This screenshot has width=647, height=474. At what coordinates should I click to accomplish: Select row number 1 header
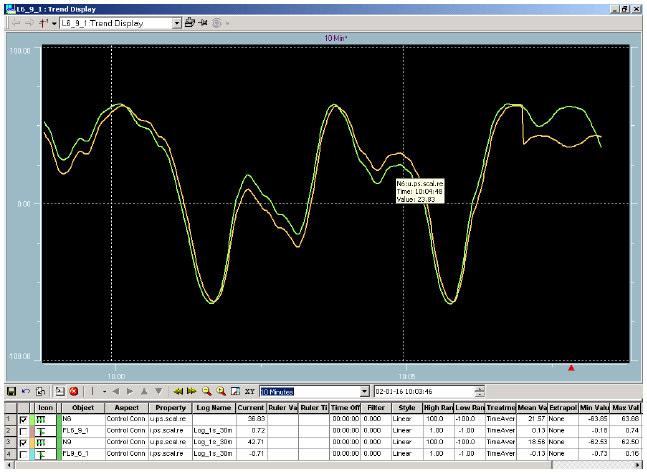[10, 420]
